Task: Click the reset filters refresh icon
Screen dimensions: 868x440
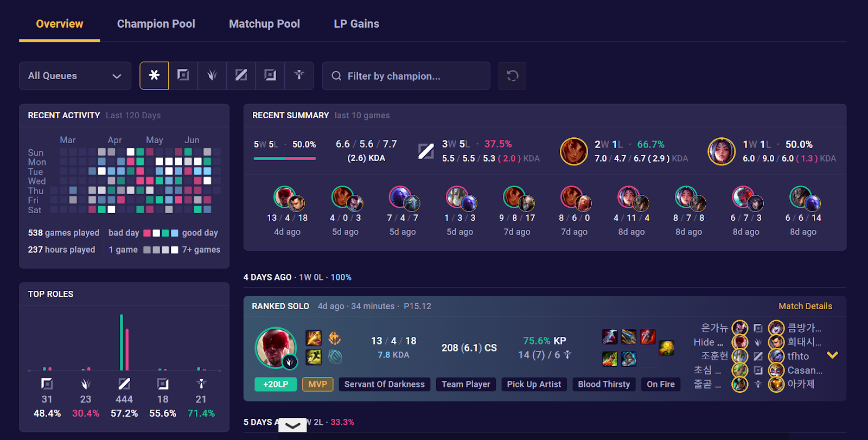Action: click(x=513, y=76)
